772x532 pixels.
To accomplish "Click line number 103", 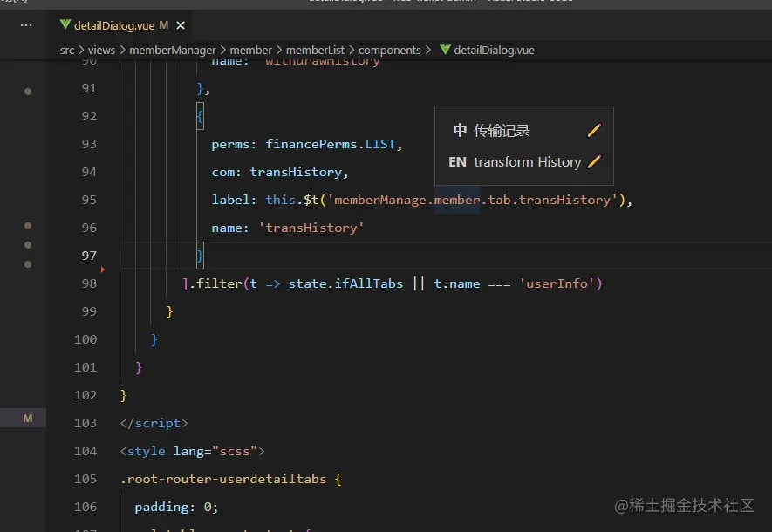I will 85,423.
